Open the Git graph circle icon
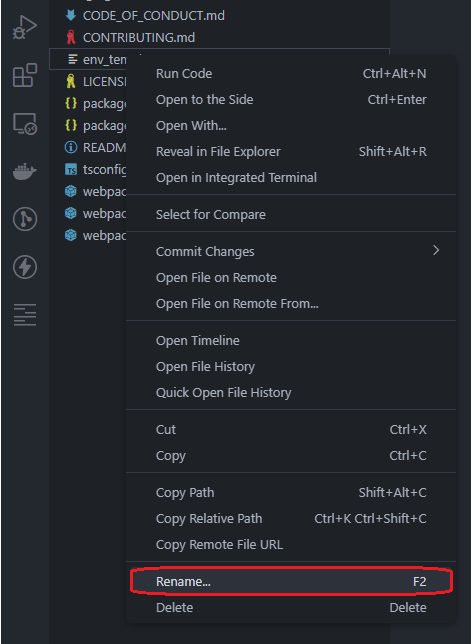This screenshot has width=471, height=644. coord(25,219)
